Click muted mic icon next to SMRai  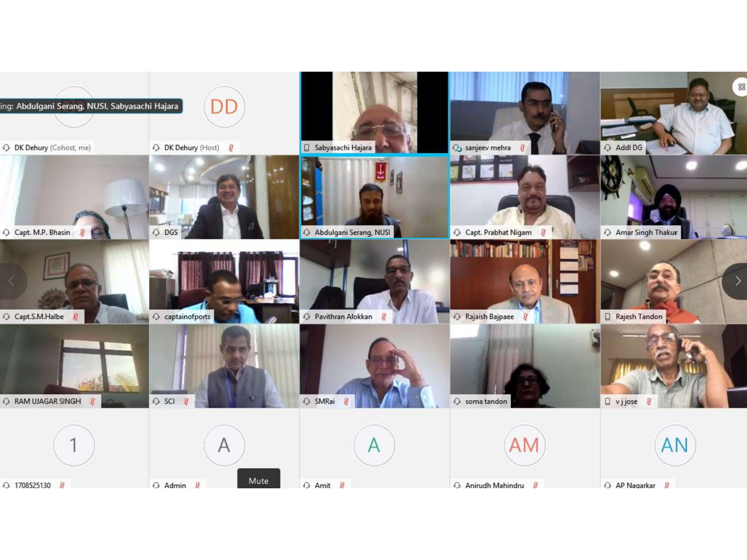[x=346, y=401]
